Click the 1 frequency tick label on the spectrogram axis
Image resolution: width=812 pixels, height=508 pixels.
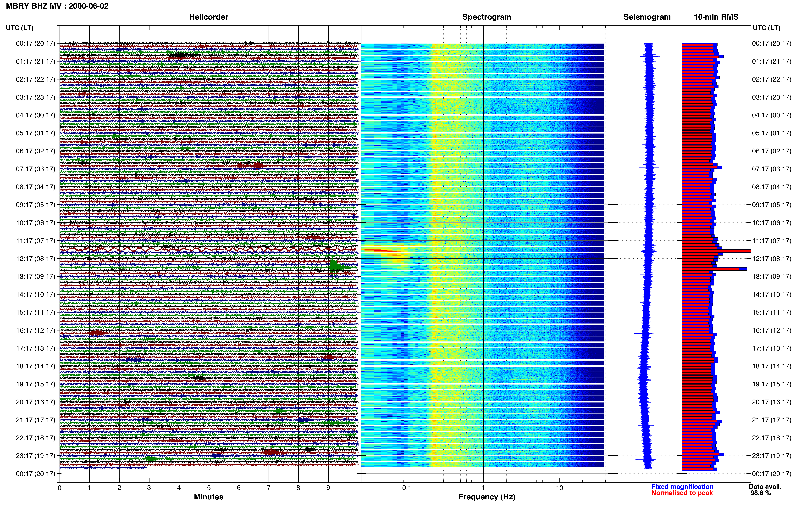pos(483,488)
